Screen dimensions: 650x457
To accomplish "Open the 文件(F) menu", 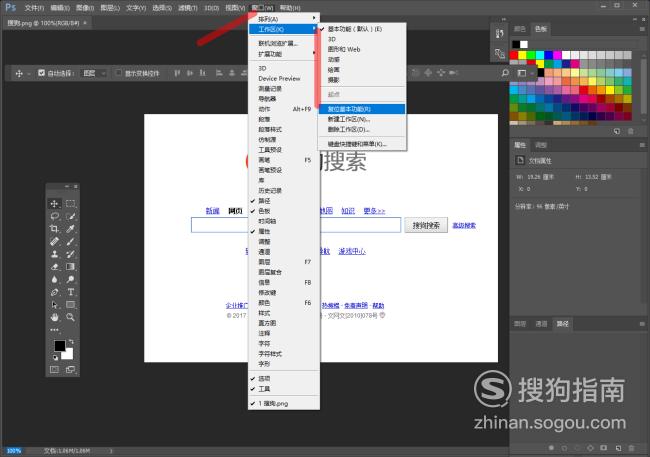I will coord(34,8).
